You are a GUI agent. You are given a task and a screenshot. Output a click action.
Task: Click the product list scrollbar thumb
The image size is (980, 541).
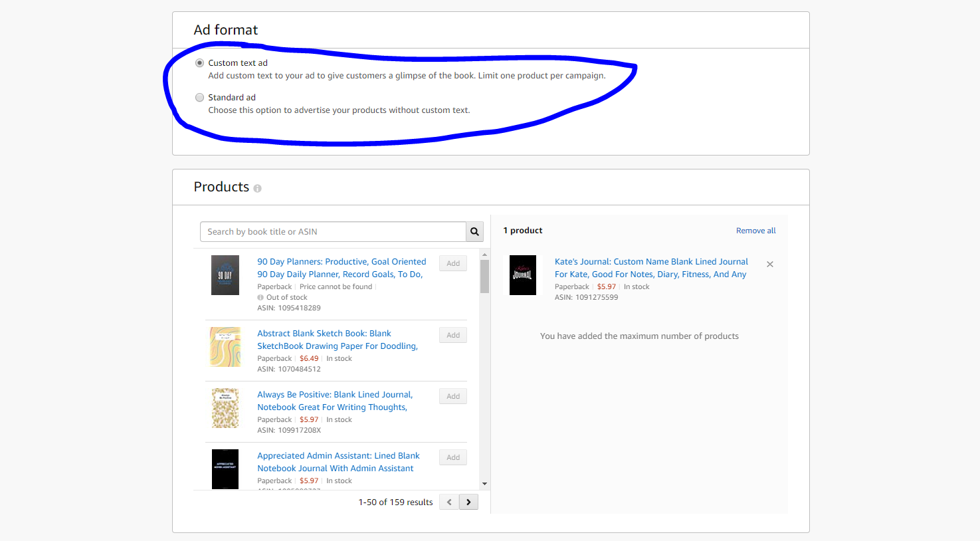coord(484,276)
